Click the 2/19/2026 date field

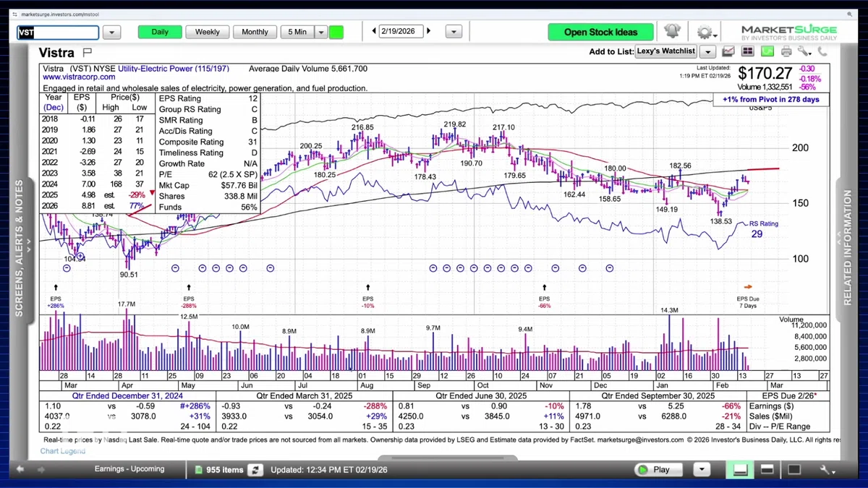point(401,32)
